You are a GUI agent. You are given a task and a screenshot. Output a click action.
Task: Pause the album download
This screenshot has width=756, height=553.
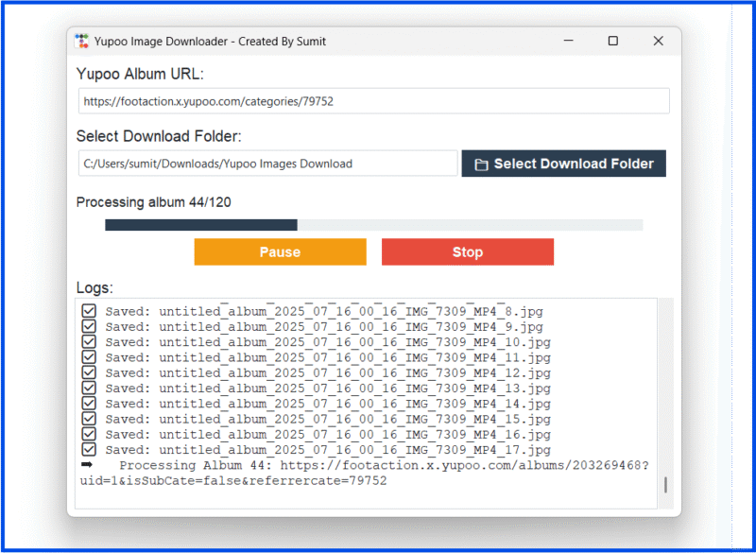click(280, 251)
